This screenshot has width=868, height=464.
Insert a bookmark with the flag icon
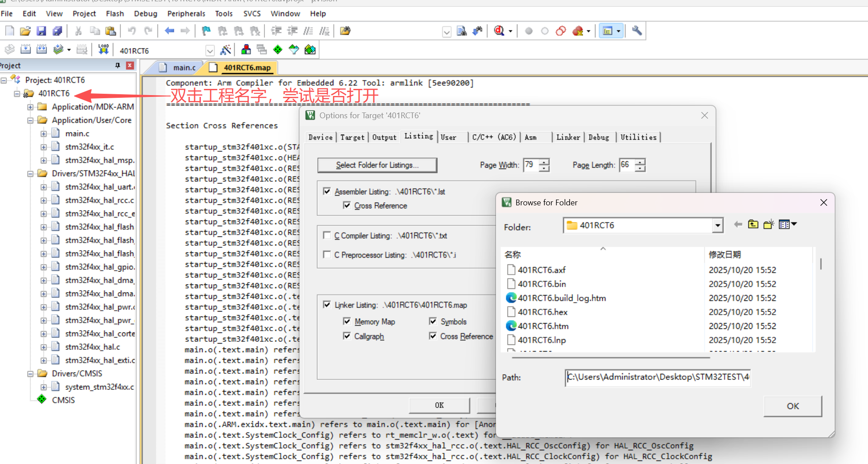(x=206, y=31)
